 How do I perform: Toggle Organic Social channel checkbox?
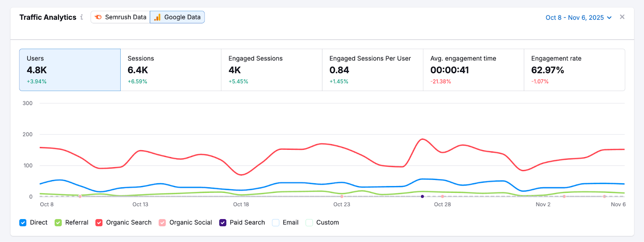tap(162, 223)
